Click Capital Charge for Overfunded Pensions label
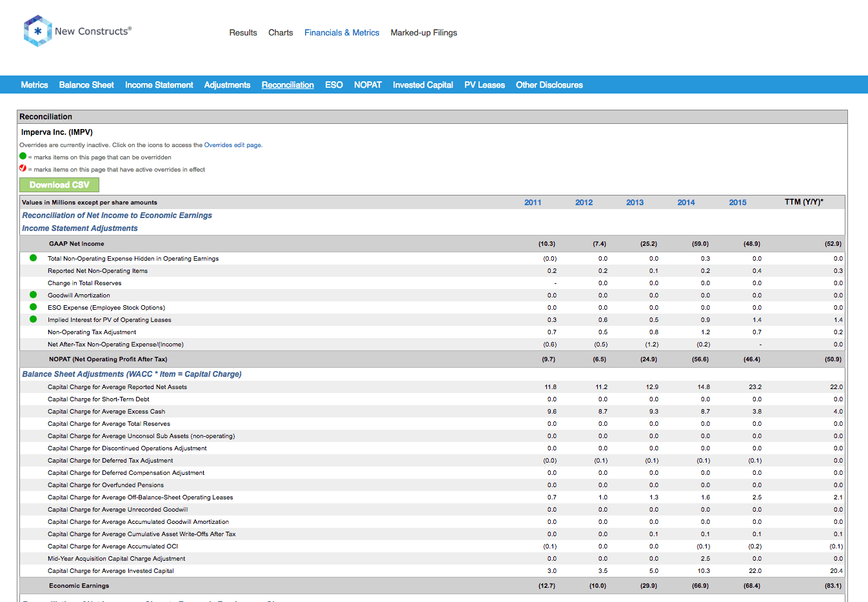Image resolution: width=868 pixels, height=602 pixels. click(x=106, y=485)
